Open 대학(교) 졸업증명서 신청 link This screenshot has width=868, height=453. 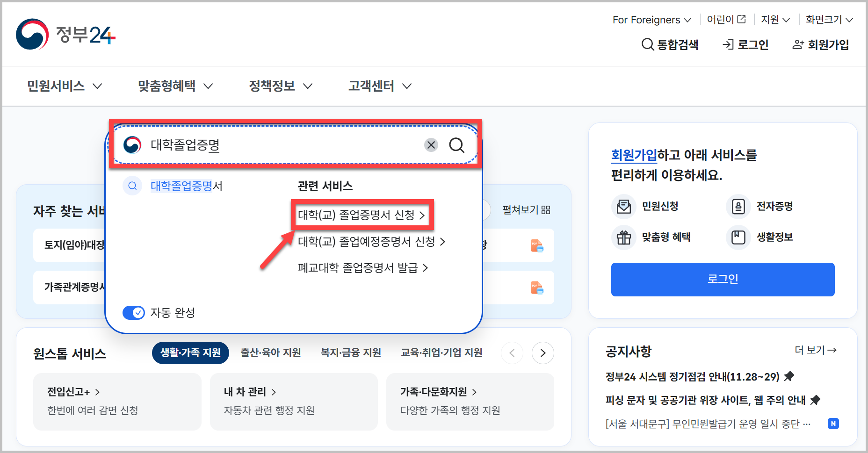(x=361, y=215)
